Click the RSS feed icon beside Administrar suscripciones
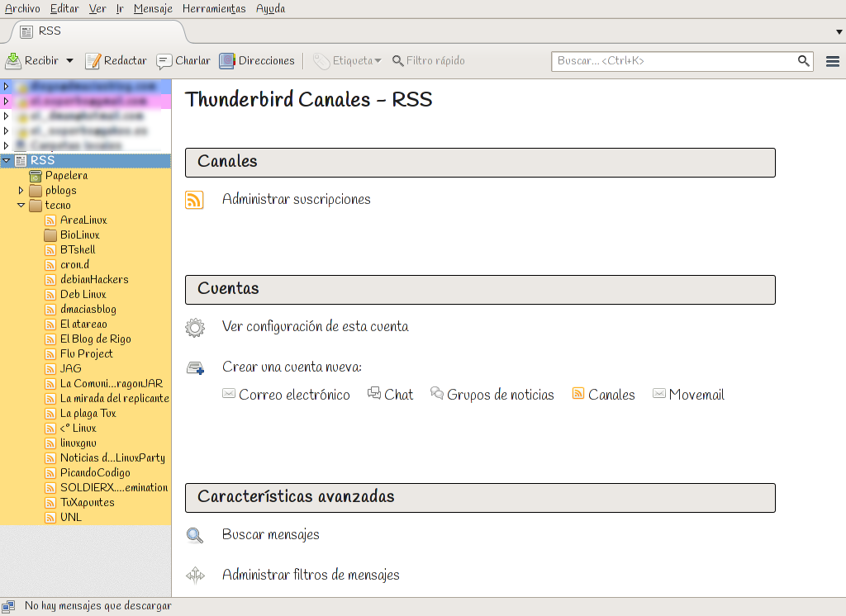Screen dimensions: 846x616 click(194, 200)
